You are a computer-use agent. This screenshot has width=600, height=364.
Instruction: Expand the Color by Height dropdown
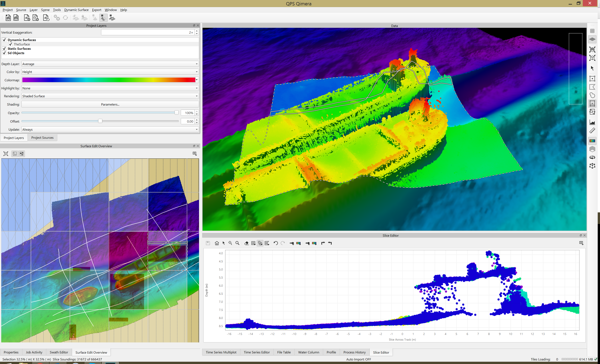110,72
